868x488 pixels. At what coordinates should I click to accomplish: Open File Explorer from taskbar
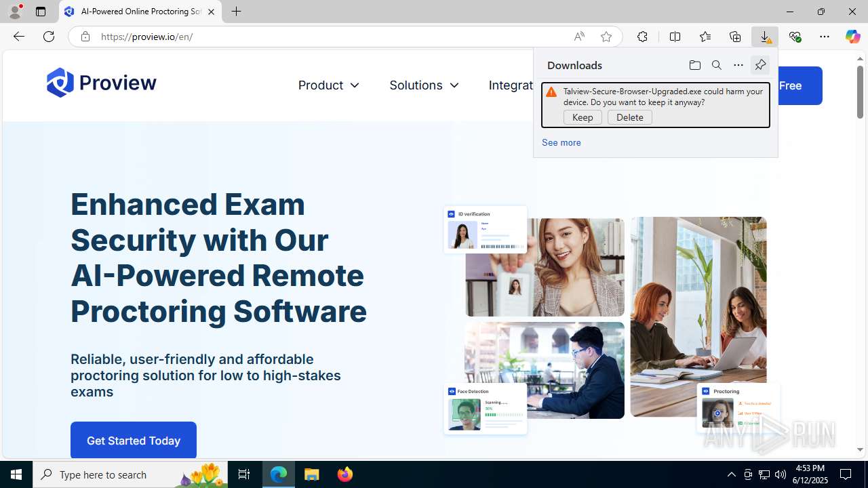[311, 474]
